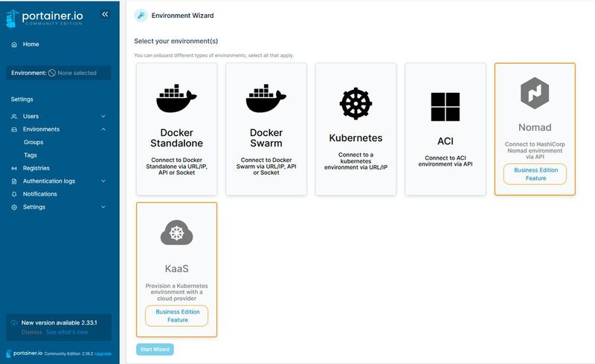595x364 pixels.
Task: Click the Notifications bell icon
Action: pyautogui.click(x=14, y=194)
